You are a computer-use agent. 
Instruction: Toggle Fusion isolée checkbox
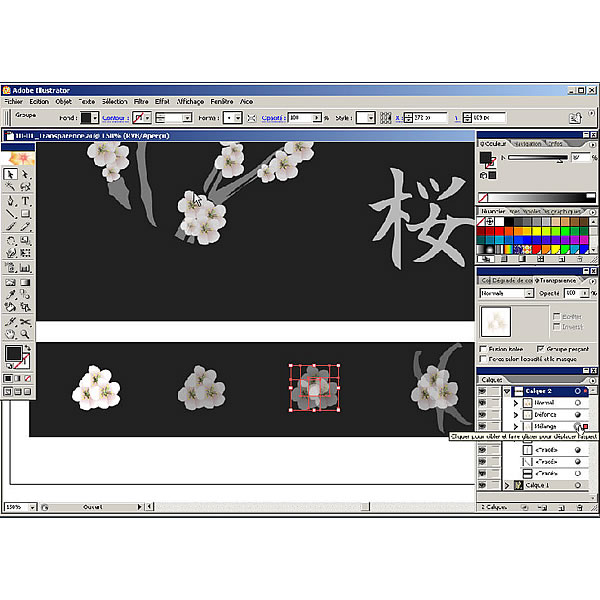pos(483,349)
